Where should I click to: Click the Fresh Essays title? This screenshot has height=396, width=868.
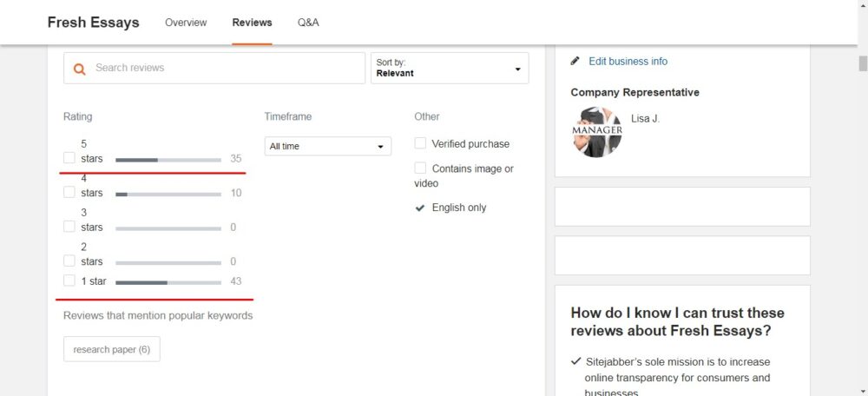point(94,23)
